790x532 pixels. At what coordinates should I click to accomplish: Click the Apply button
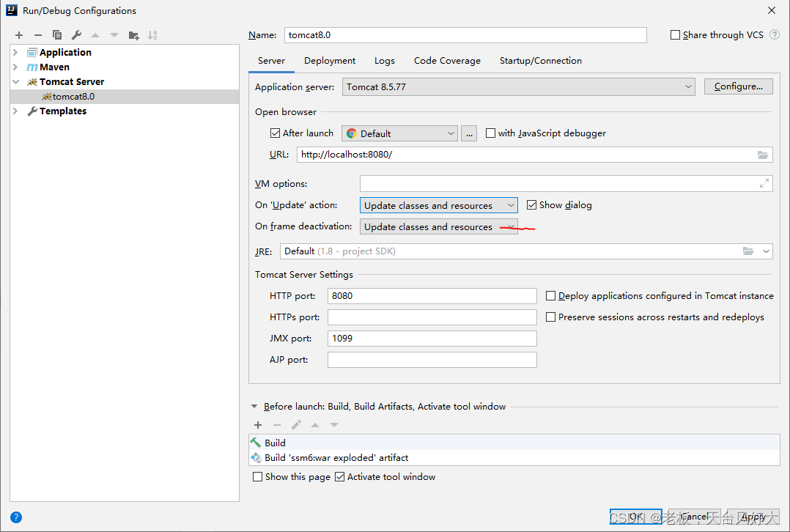[x=753, y=517]
